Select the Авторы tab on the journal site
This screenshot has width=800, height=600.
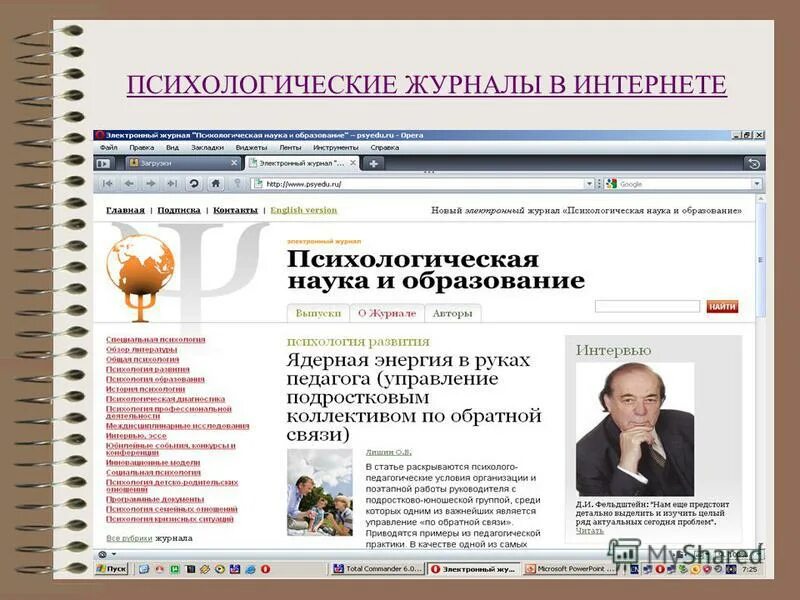click(x=453, y=313)
